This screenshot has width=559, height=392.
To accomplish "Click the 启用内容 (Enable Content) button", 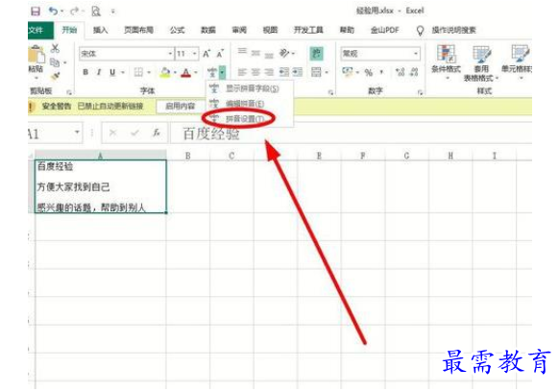I will click(x=181, y=106).
